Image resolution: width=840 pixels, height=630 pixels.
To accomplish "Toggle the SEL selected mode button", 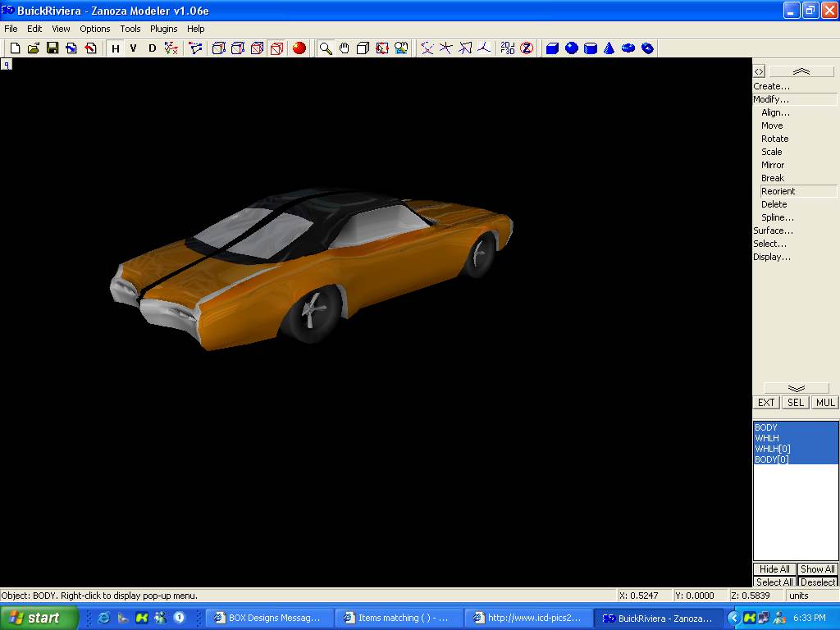I will pos(796,403).
